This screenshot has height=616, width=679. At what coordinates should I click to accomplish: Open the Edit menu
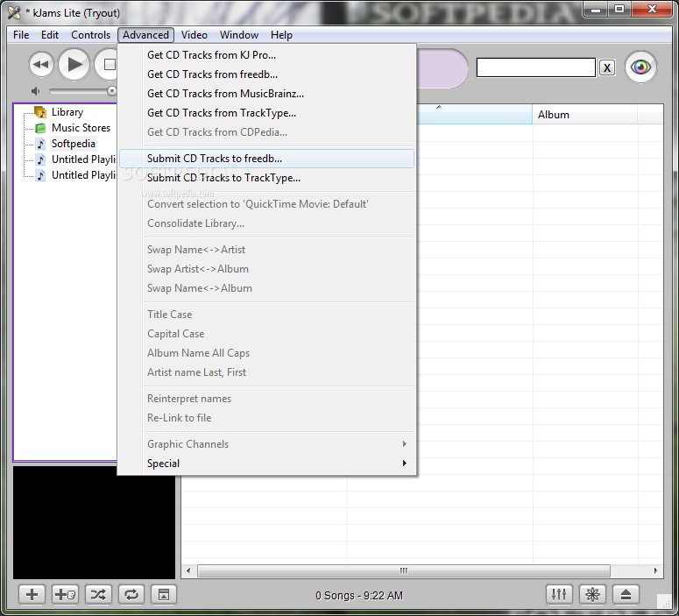[x=50, y=35]
